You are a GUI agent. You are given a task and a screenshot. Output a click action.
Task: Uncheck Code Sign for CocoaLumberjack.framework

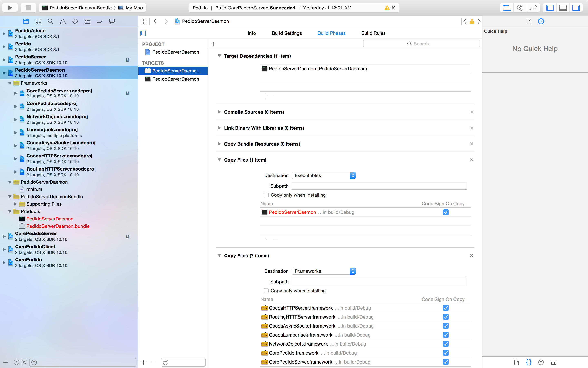coord(446,335)
